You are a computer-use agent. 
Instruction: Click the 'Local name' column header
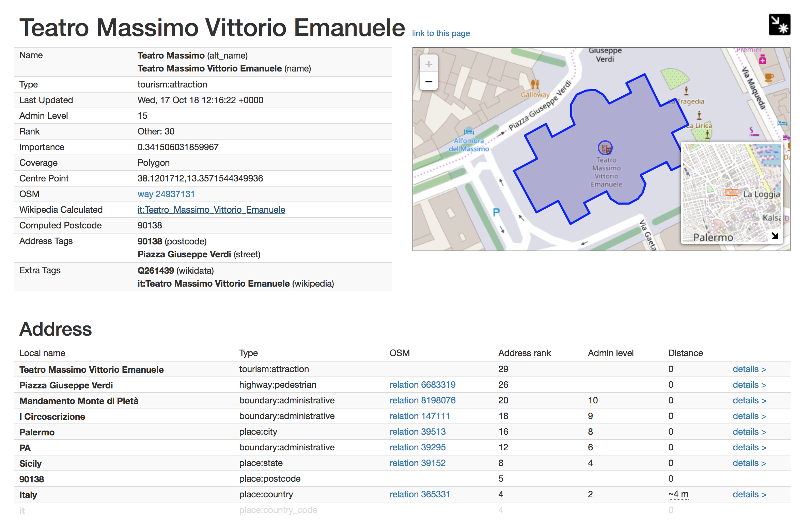[42, 353]
